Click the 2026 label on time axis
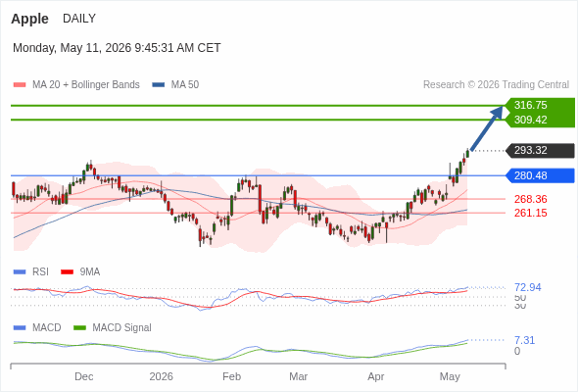This screenshot has width=578, height=392. click(x=161, y=376)
